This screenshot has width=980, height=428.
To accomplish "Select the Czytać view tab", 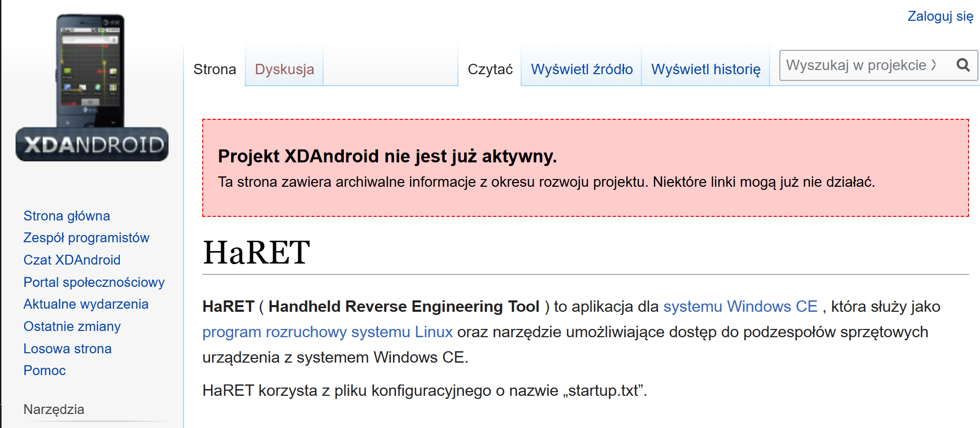I will 490,70.
